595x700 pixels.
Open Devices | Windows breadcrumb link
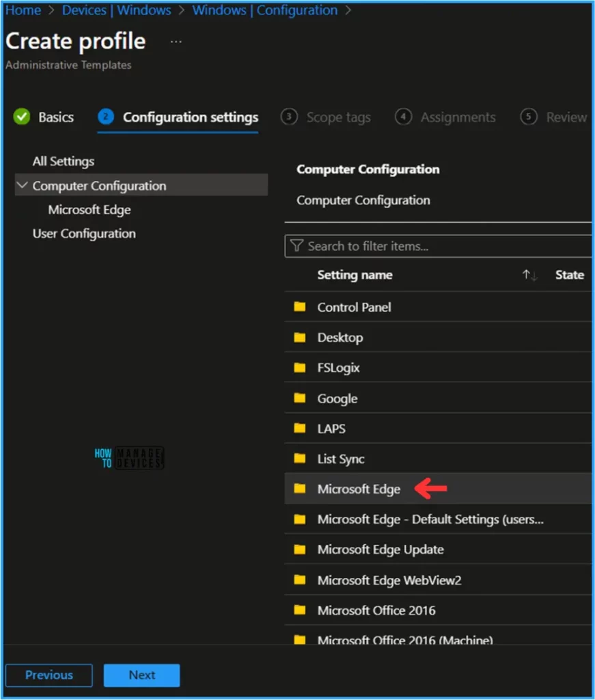click(116, 10)
